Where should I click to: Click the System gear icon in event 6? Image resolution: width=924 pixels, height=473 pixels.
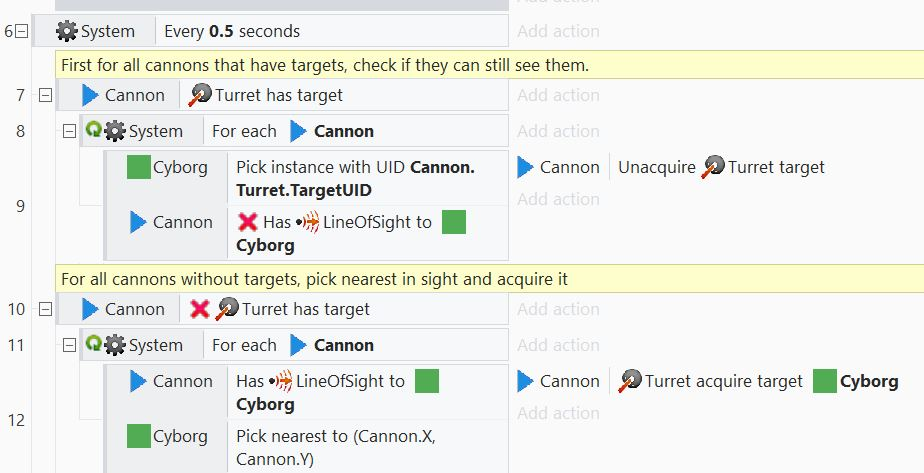(x=67, y=31)
